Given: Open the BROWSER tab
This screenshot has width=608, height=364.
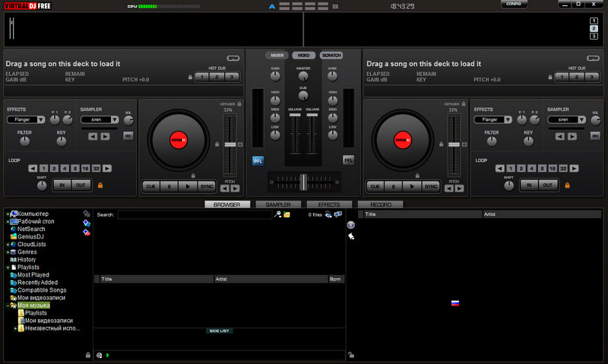Looking at the screenshot, I should tap(226, 204).
